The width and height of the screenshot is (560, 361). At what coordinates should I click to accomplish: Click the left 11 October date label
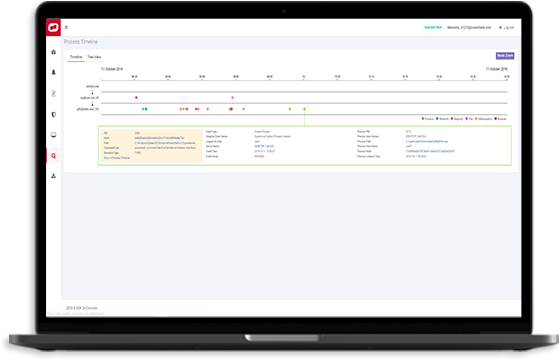112,69
